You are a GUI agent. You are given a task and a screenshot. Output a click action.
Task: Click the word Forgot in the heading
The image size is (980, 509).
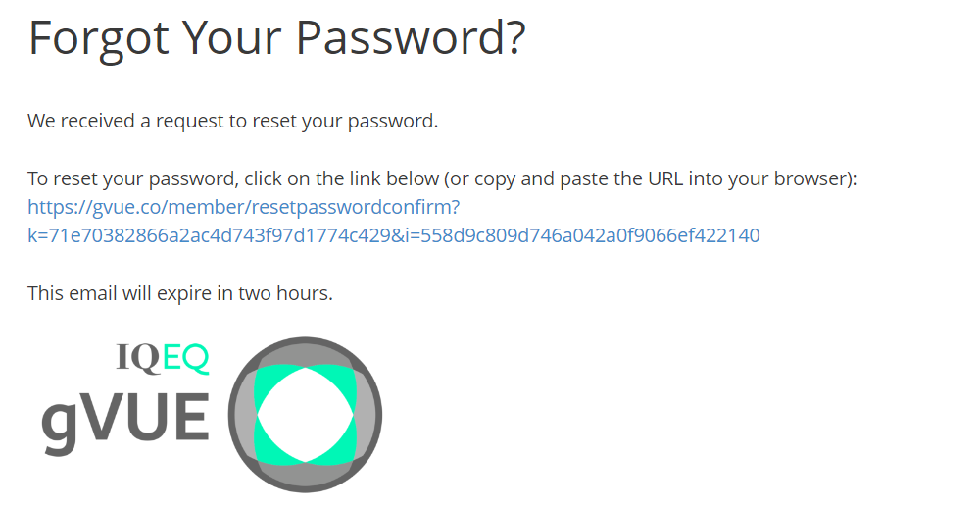coord(99,40)
